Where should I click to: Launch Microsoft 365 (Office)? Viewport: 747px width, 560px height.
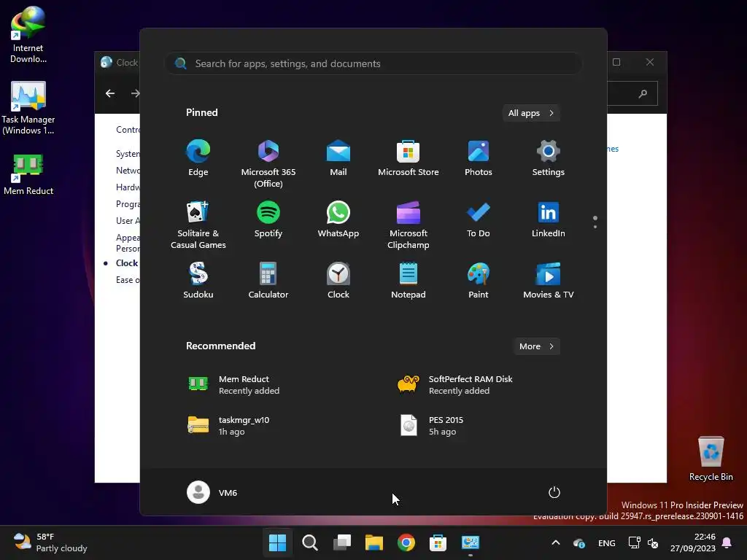coord(268,164)
